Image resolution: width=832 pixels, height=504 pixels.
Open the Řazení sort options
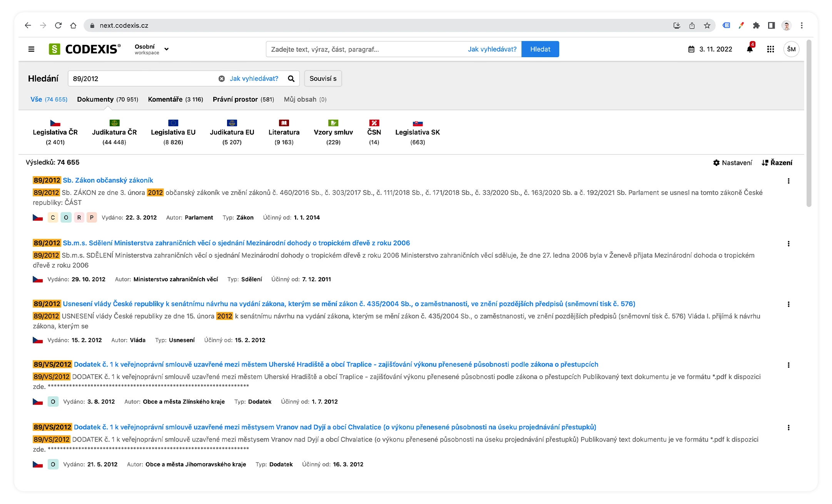[x=777, y=163]
